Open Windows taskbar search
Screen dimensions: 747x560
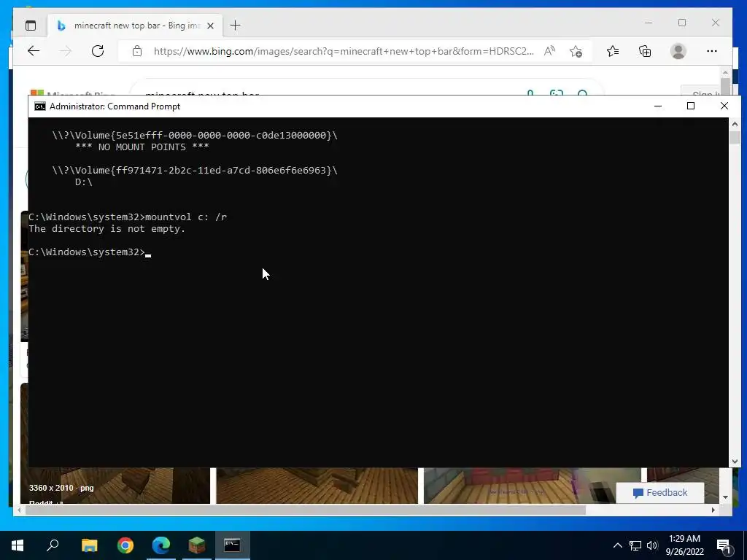[x=53, y=545]
